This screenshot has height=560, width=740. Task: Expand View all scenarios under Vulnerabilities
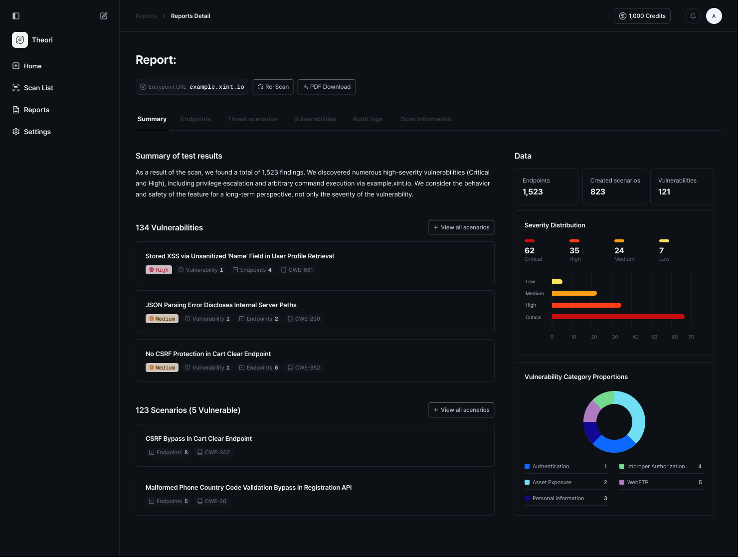pos(461,227)
